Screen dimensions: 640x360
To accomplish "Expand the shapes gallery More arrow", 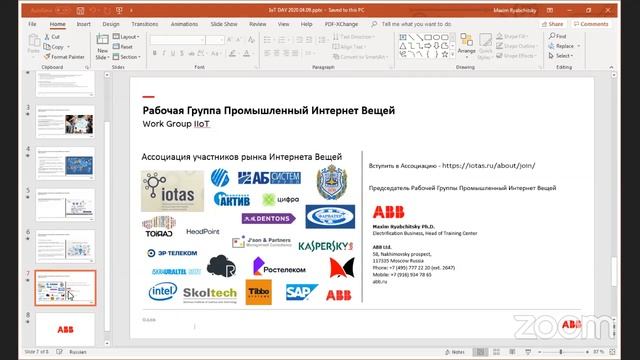I will tap(452, 55).
